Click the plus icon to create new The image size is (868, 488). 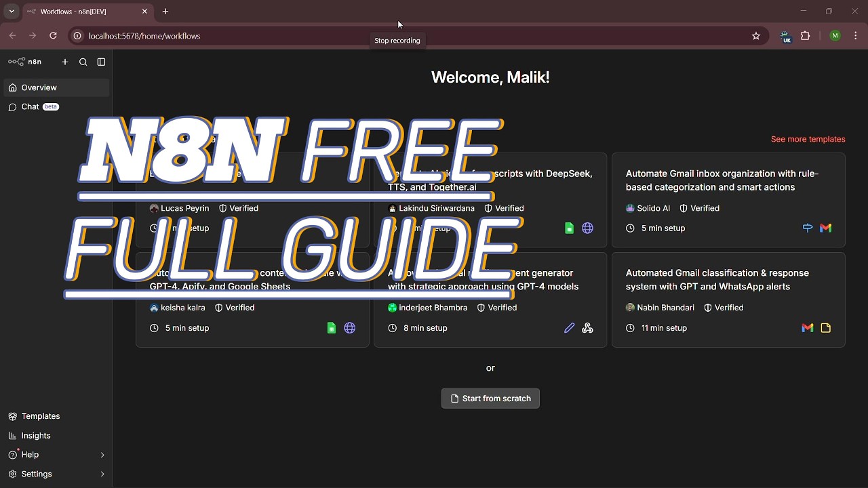pyautogui.click(x=65, y=62)
